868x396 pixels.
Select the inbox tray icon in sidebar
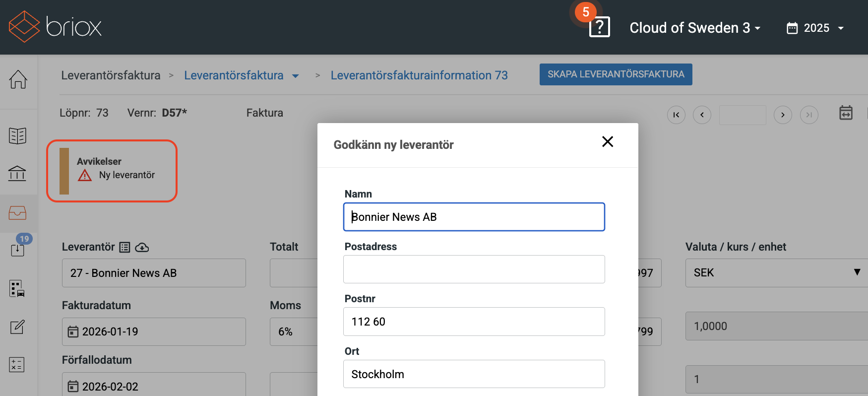tap(18, 213)
